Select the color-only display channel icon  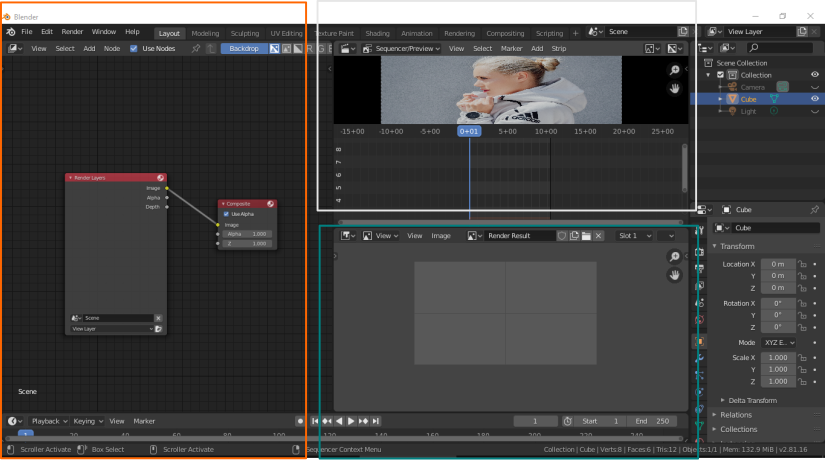coord(286,48)
